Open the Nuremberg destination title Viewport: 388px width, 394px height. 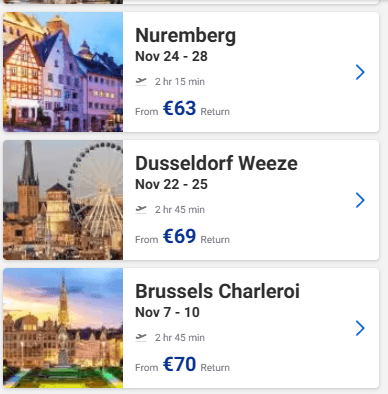[x=185, y=35]
